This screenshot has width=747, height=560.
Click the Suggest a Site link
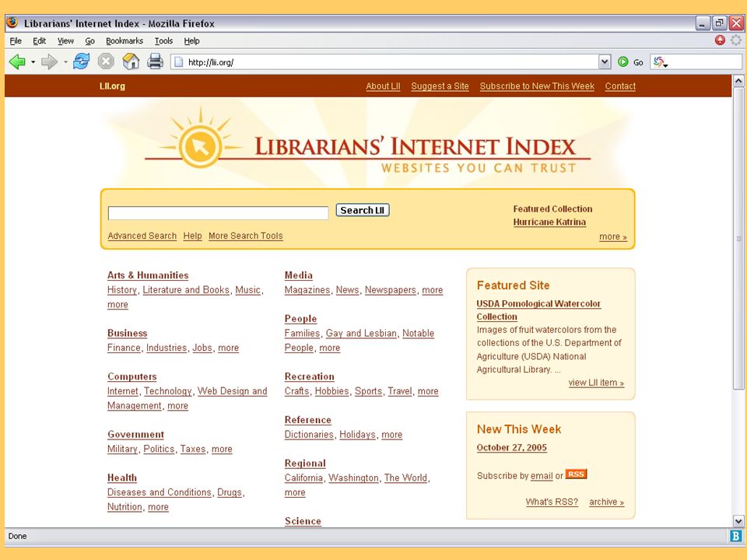[x=440, y=86]
